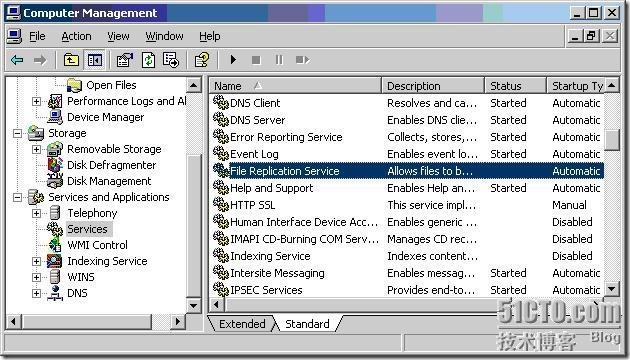The image size is (630, 360).
Task: Click the Disk Defragmenter icon
Action: (55, 165)
